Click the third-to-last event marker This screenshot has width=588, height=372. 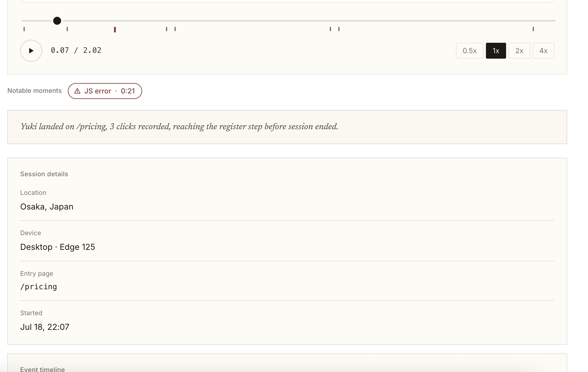[330, 29]
